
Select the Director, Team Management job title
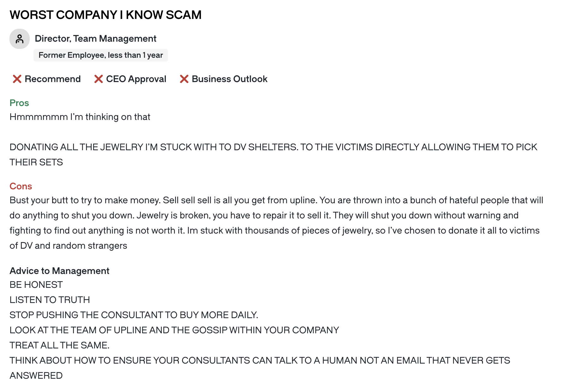pyautogui.click(x=95, y=39)
